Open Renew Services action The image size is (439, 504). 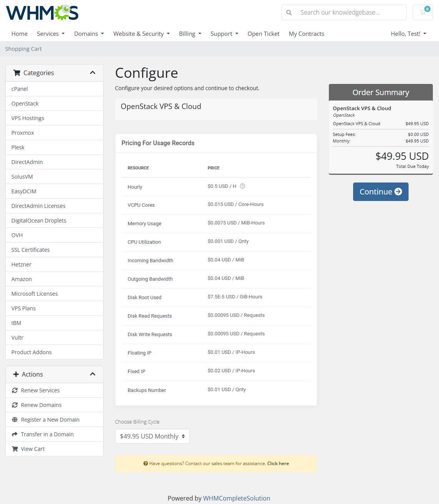point(40,390)
